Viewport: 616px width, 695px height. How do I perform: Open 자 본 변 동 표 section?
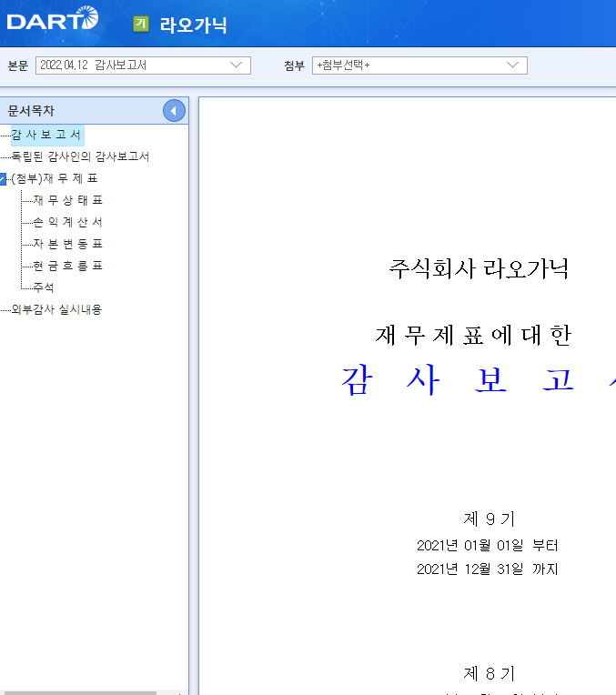(x=68, y=244)
